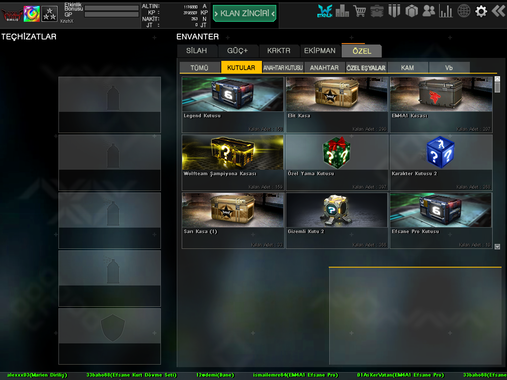Viewport: 507px width, 380px height.
Task: Select the TÜMÜ sub-tab
Action: pos(199,68)
